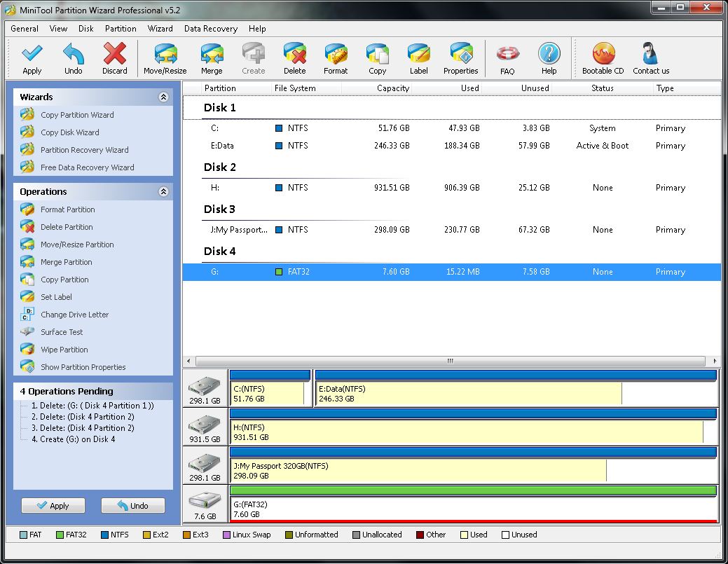Choose Set Label operation

point(56,297)
